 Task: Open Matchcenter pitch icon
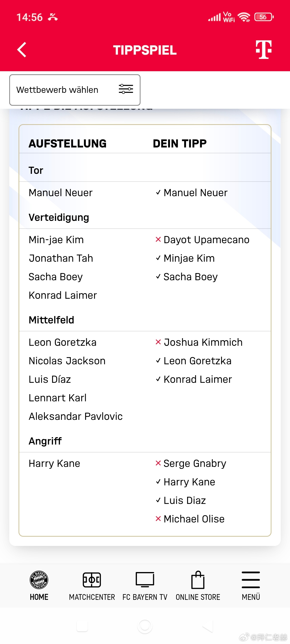92,579
